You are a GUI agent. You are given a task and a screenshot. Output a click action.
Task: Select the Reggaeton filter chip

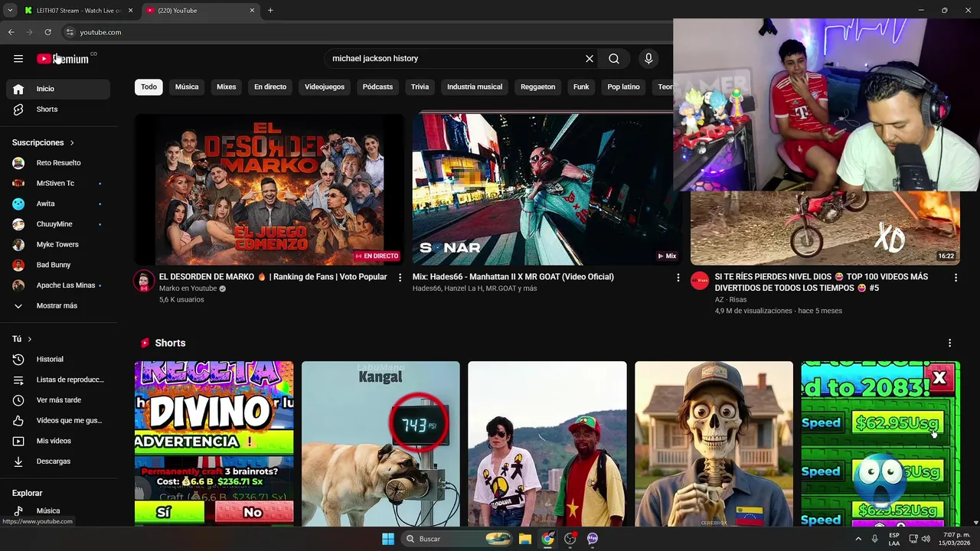tap(538, 87)
